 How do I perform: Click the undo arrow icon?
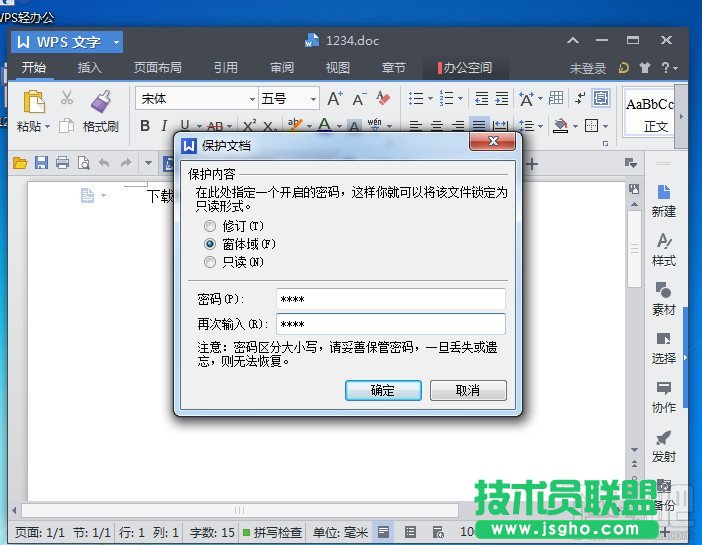tap(104, 163)
